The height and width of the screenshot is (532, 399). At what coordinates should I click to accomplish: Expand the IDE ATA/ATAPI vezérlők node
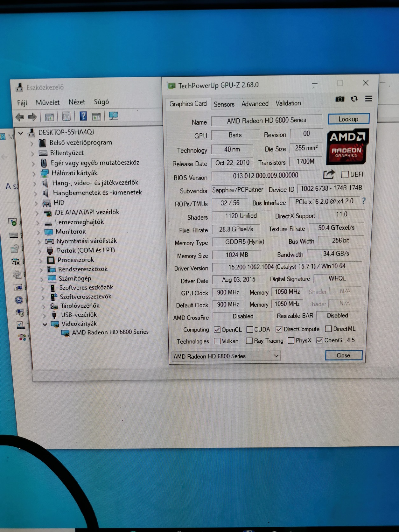click(37, 213)
